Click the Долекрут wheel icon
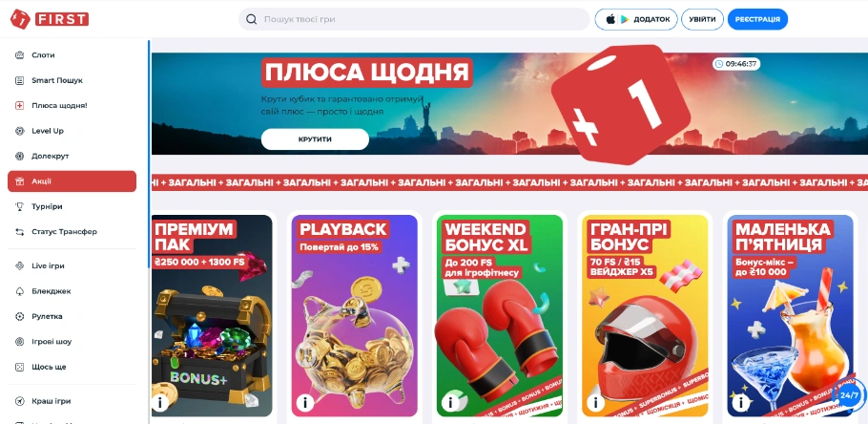868x424 pixels. (20, 157)
